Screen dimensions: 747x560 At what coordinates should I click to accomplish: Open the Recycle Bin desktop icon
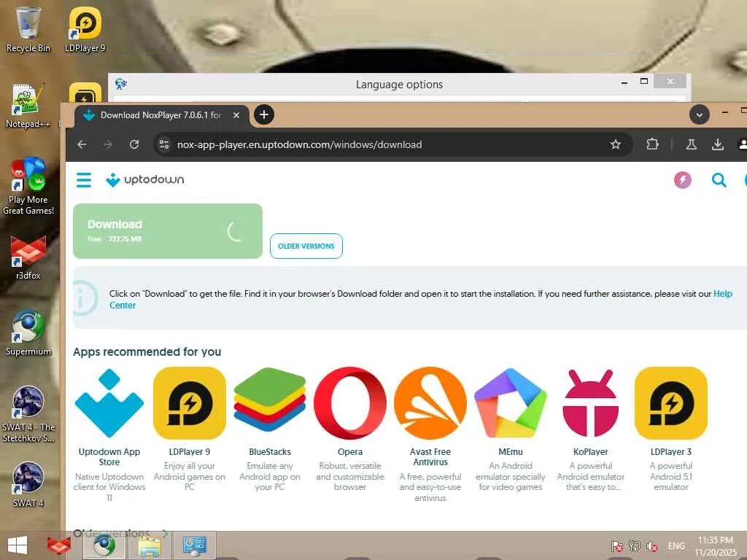click(x=28, y=29)
